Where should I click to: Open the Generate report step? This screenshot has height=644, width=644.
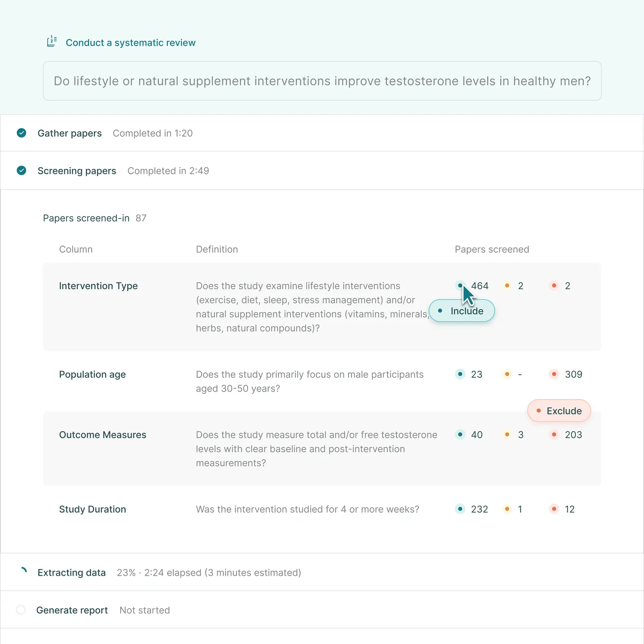point(72,610)
